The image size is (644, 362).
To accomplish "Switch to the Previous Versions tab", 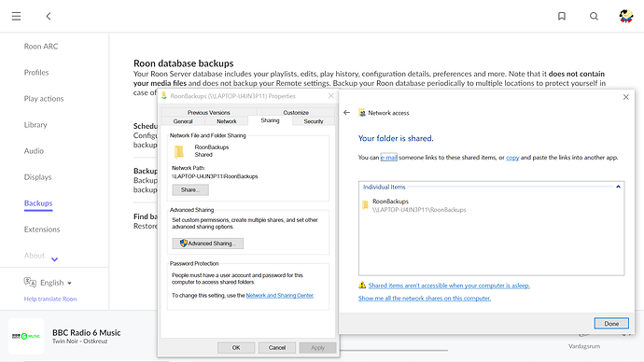I will click(x=209, y=113).
